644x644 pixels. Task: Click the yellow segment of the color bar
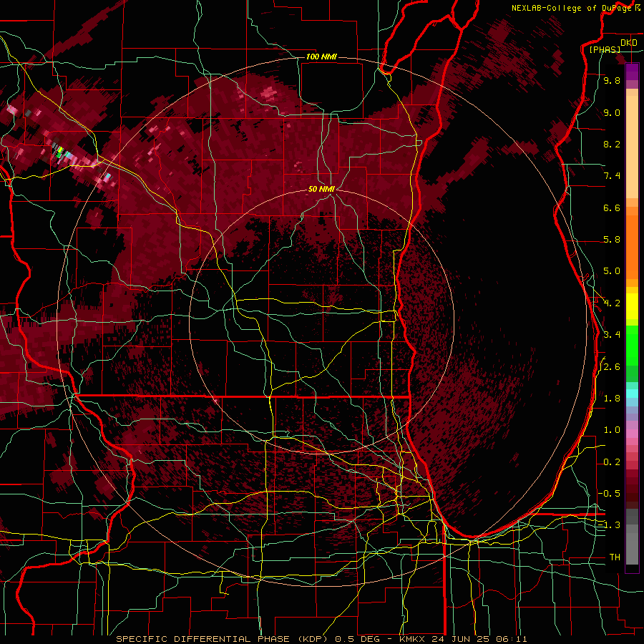pyautogui.click(x=632, y=306)
